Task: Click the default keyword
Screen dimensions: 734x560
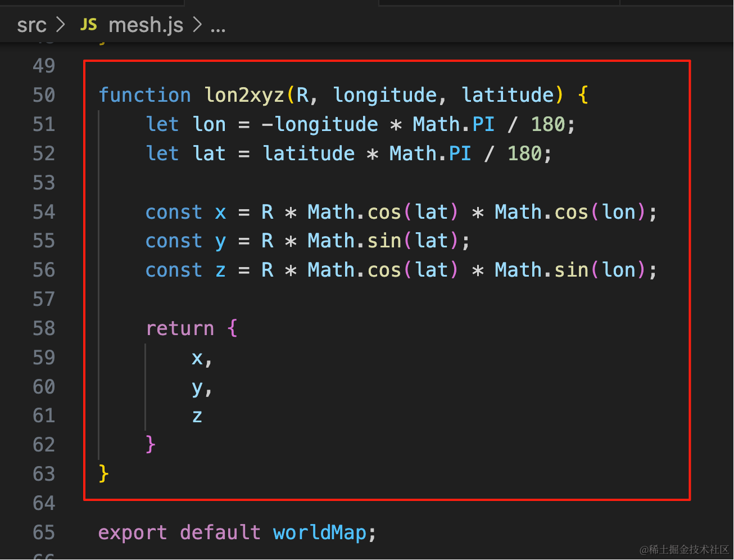Action: click(x=220, y=532)
